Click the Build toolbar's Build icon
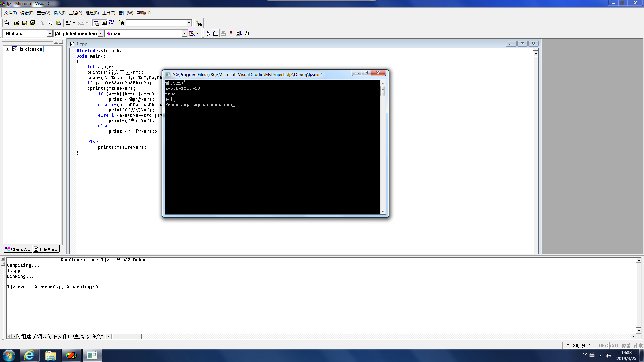This screenshot has width=644, height=362. pos(216,33)
